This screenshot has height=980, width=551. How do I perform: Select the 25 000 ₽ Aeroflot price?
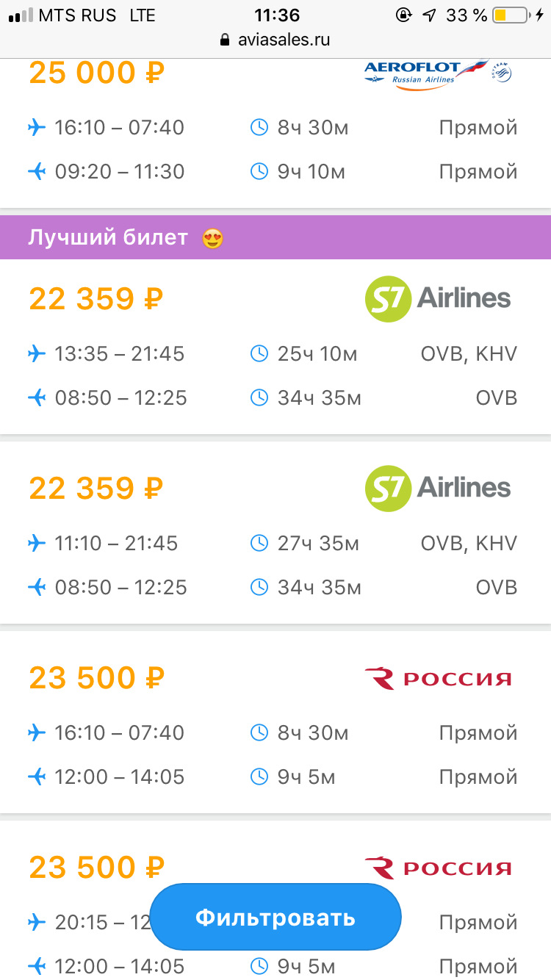(x=96, y=73)
